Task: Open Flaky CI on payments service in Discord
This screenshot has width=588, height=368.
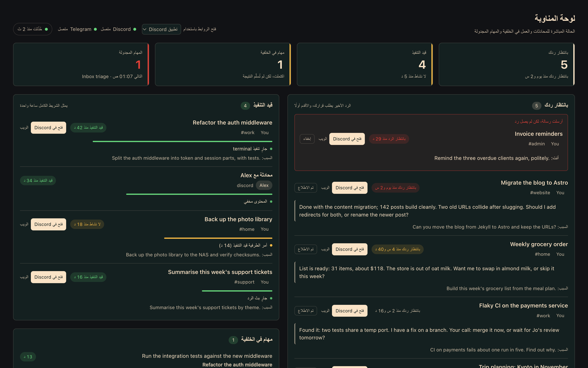Action: 350,311
